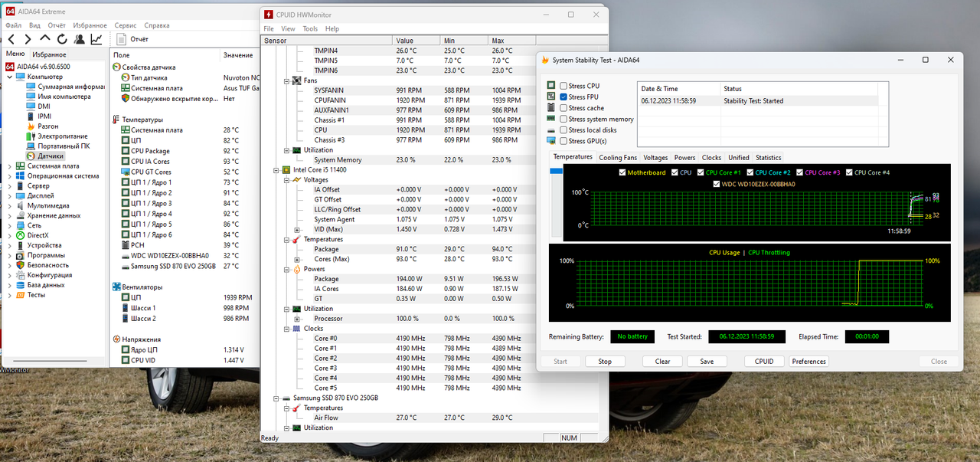
Task: Expand the Сервер tree node
Action: point(10,185)
